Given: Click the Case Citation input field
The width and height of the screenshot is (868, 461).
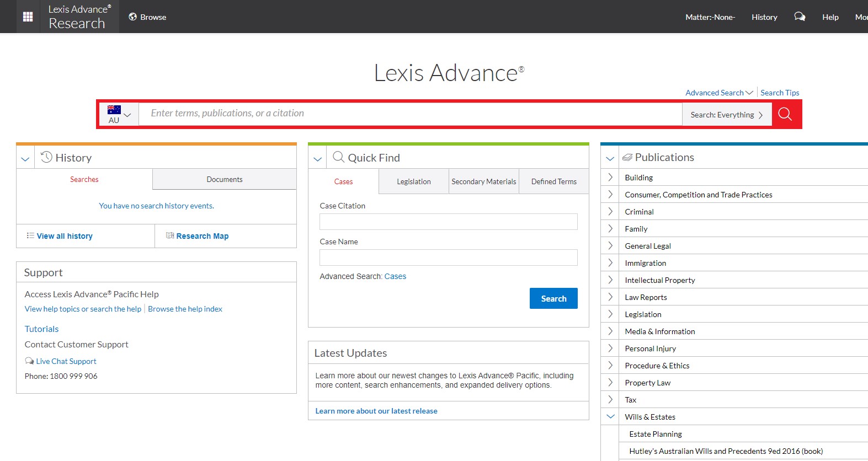Looking at the screenshot, I should [449, 222].
